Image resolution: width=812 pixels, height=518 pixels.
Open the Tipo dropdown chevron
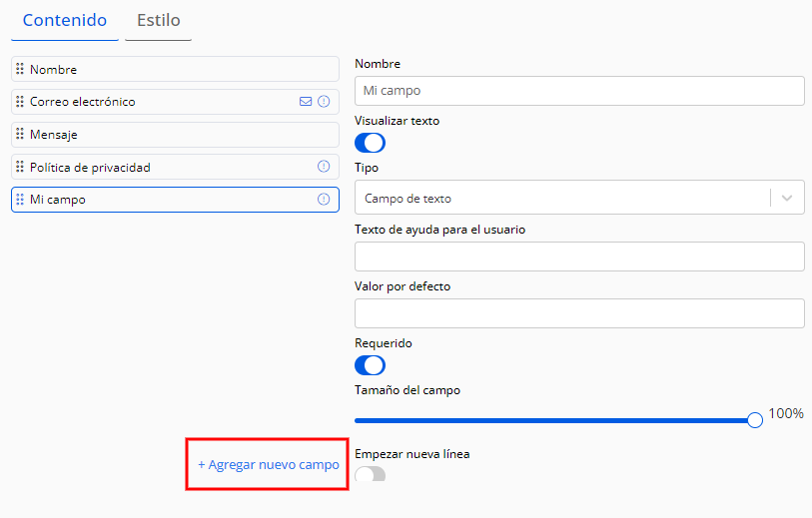click(787, 198)
